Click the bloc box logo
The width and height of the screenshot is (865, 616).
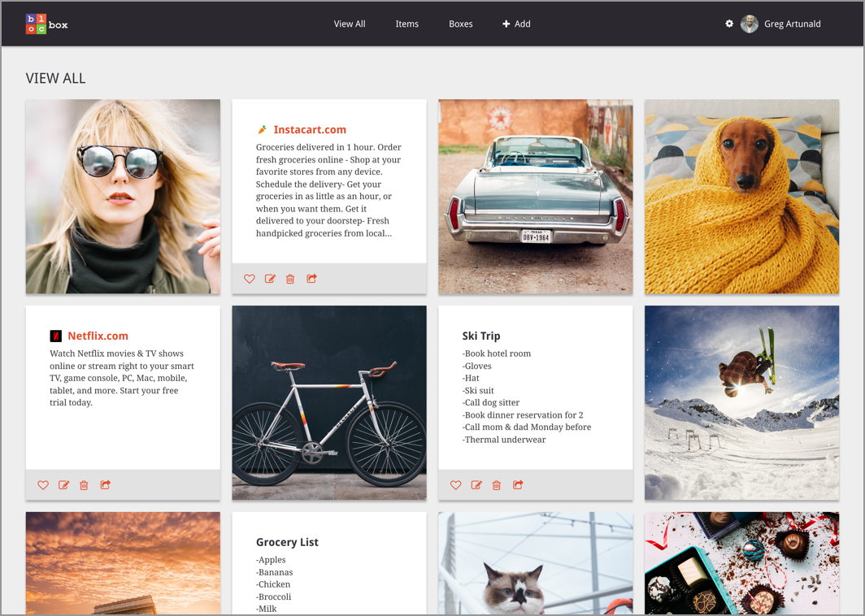tap(47, 24)
